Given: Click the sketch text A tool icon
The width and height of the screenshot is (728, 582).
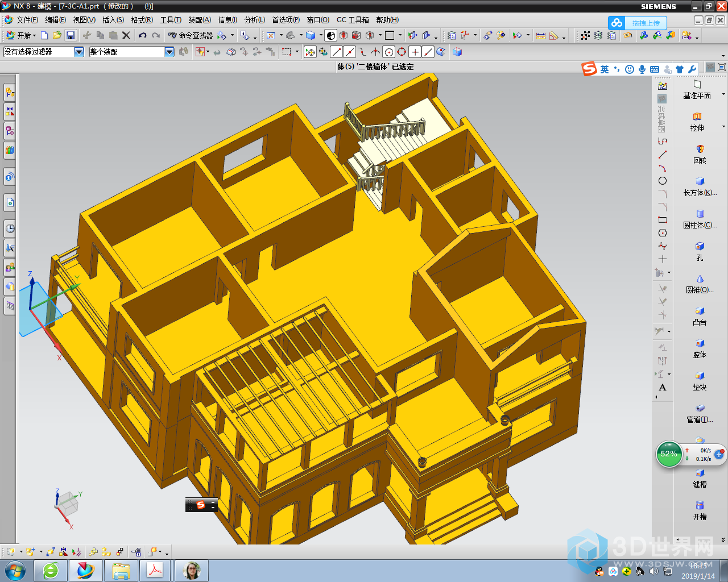Looking at the screenshot, I should (x=663, y=388).
